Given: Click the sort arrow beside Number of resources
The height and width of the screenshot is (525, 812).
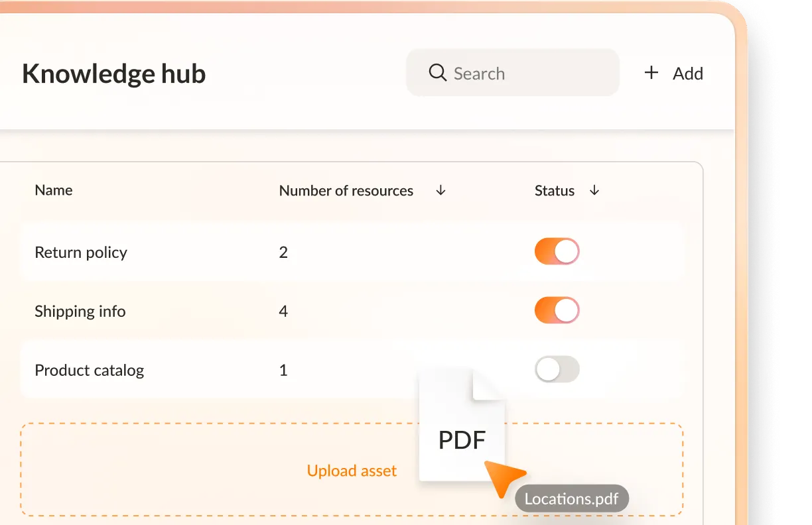Looking at the screenshot, I should click(x=440, y=190).
